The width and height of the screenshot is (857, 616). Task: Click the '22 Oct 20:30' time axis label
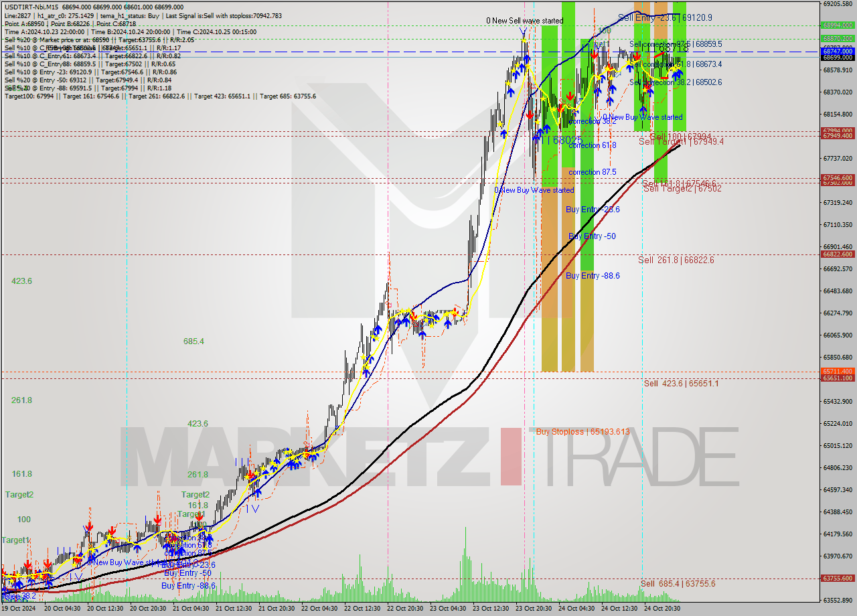tap(405, 609)
